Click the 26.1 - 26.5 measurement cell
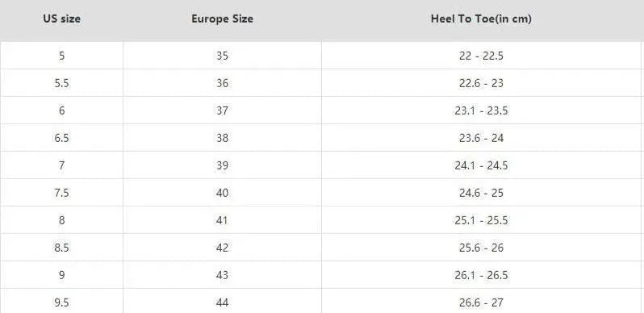 (481, 275)
